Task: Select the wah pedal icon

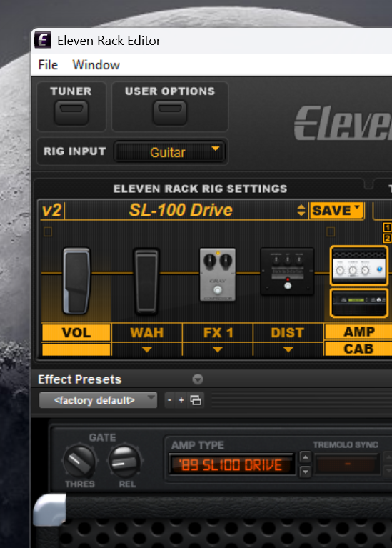Action: (147, 280)
